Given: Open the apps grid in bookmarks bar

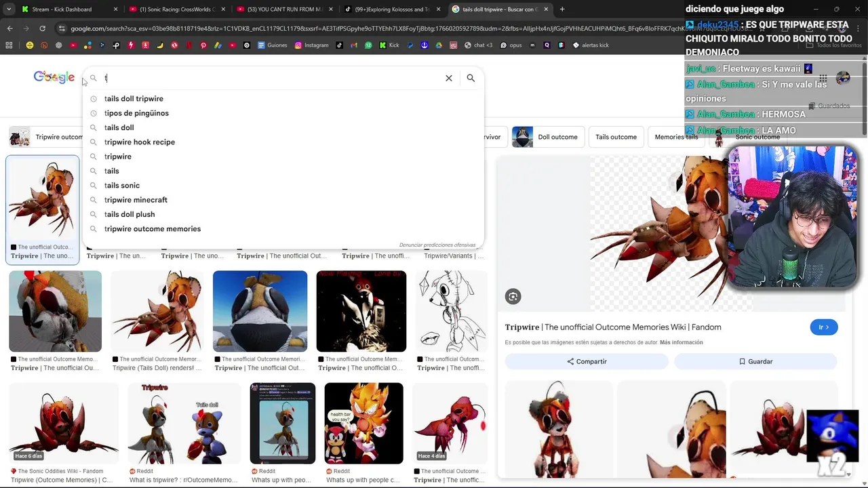Looking at the screenshot, I should click(x=9, y=45).
